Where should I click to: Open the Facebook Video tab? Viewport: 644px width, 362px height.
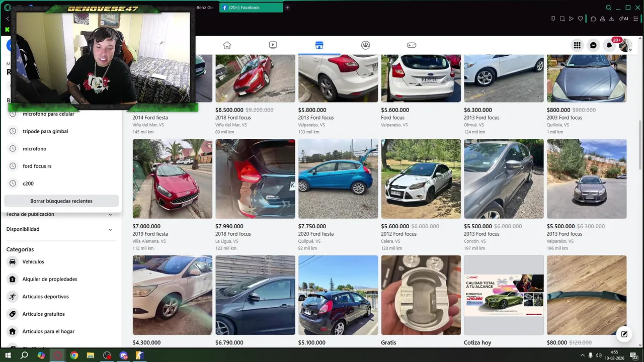pos(273,45)
